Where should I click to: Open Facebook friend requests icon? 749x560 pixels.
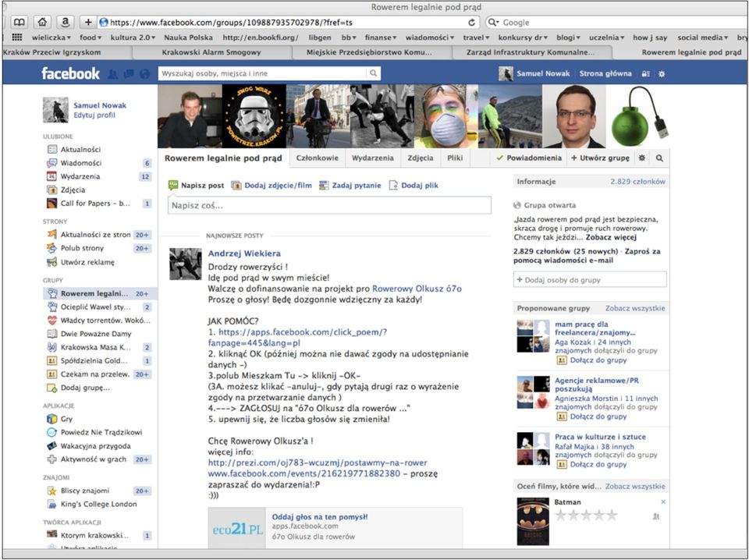(112, 74)
